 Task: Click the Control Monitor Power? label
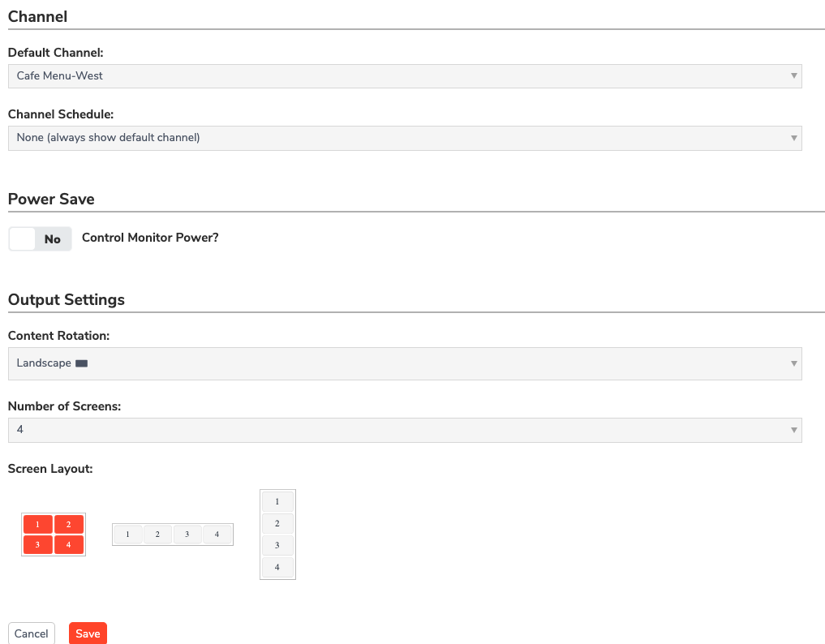tap(150, 238)
